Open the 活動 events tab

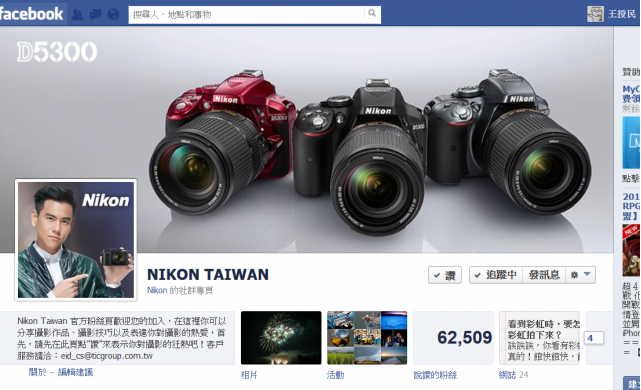coord(335,374)
